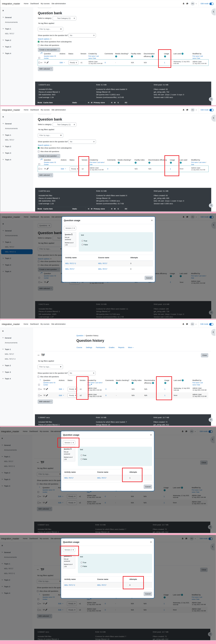Open messaging icon in second screenshot showing v2
This screenshot has height=644, width=216.
tap(187, 110)
